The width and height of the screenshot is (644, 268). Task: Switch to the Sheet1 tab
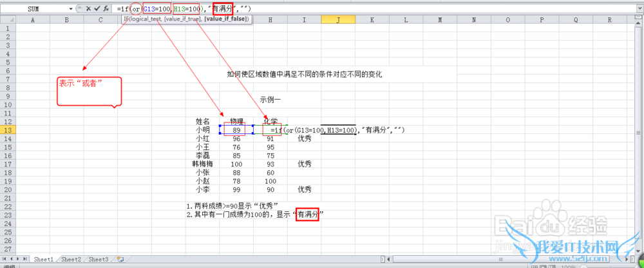(44, 260)
